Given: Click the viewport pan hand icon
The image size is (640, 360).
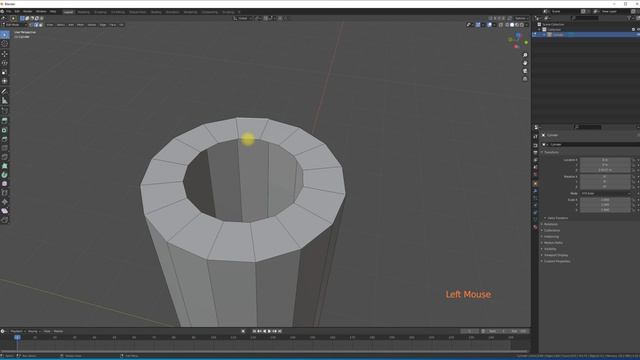Looking at the screenshot, I should coord(525,63).
